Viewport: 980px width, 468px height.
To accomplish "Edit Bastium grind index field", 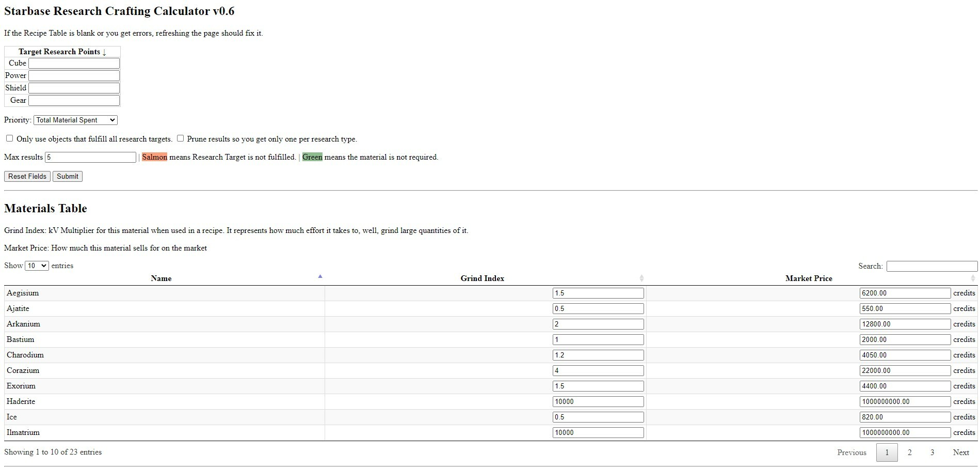I will pos(598,339).
